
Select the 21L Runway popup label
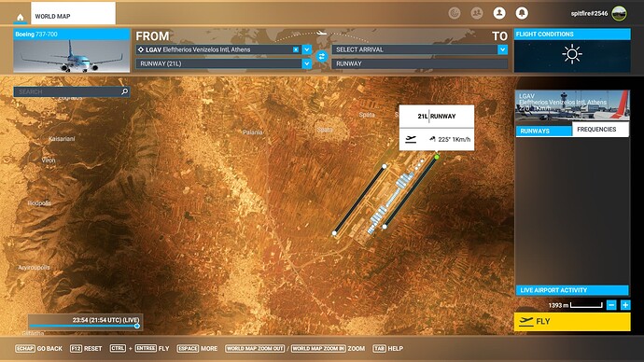(x=437, y=116)
